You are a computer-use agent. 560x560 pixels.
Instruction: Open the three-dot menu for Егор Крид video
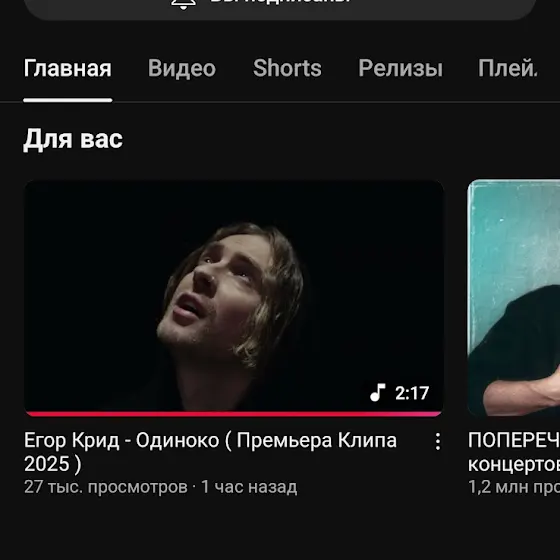[x=438, y=441]
